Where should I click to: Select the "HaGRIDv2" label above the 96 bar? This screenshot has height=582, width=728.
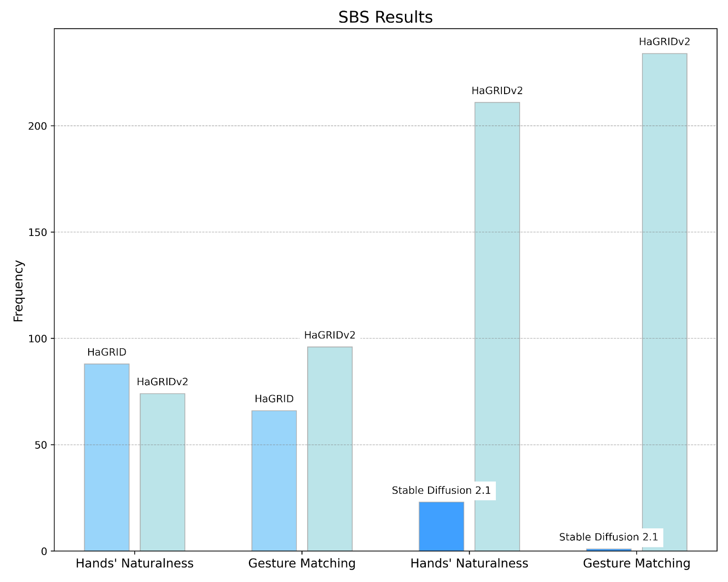click(330, 335)
